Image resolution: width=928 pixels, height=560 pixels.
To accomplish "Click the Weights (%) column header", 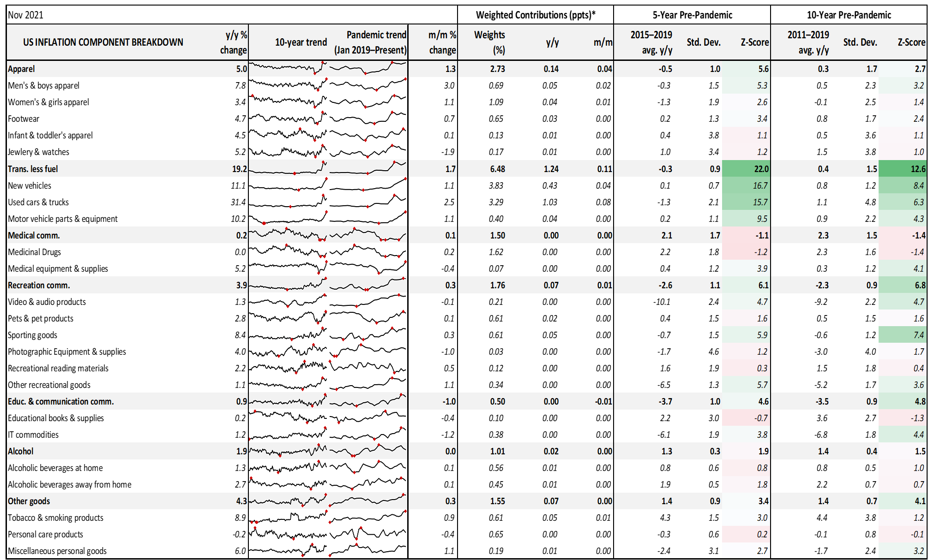I will (489, 42).
